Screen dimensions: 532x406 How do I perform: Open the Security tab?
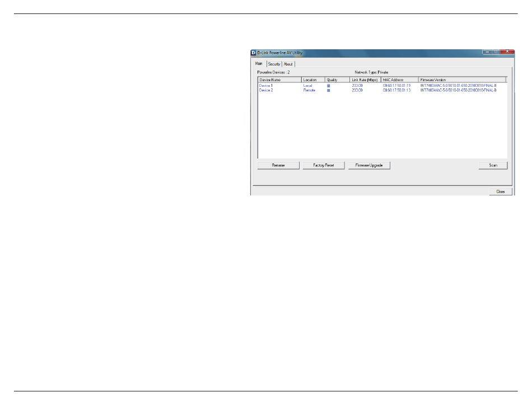pyautogui.click(x=274, y=64)
